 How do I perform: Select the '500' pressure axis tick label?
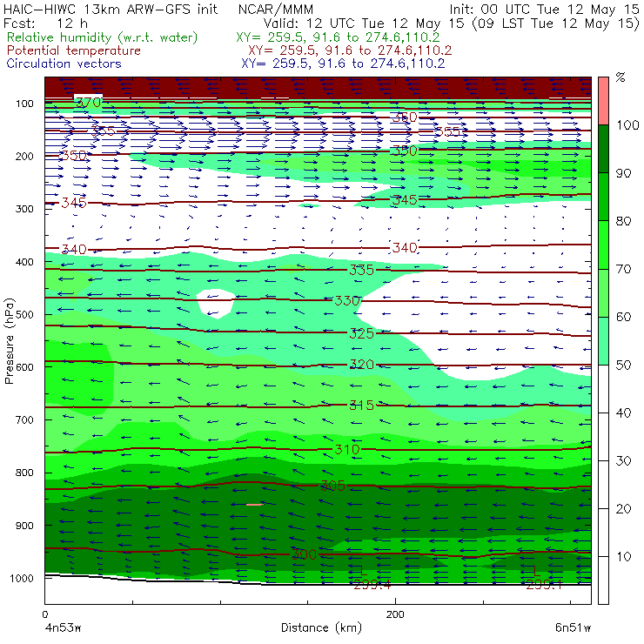pos(24,315)
